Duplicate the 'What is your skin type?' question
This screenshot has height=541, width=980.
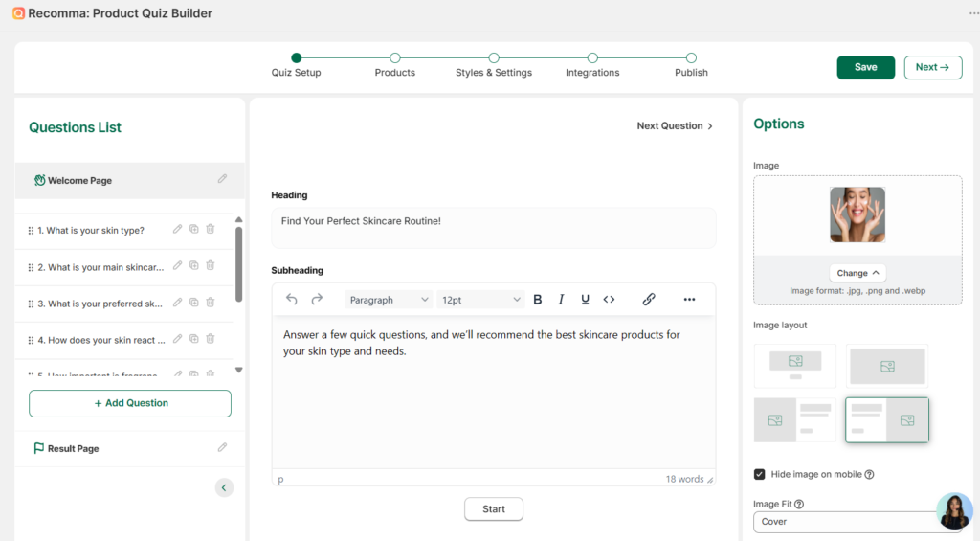tap(193, 230)
